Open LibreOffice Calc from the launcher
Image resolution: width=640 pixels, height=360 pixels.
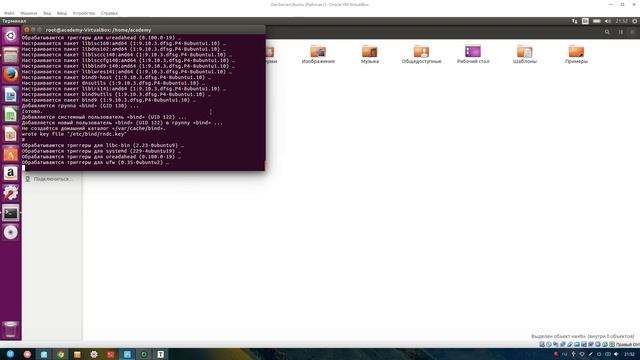11,114
